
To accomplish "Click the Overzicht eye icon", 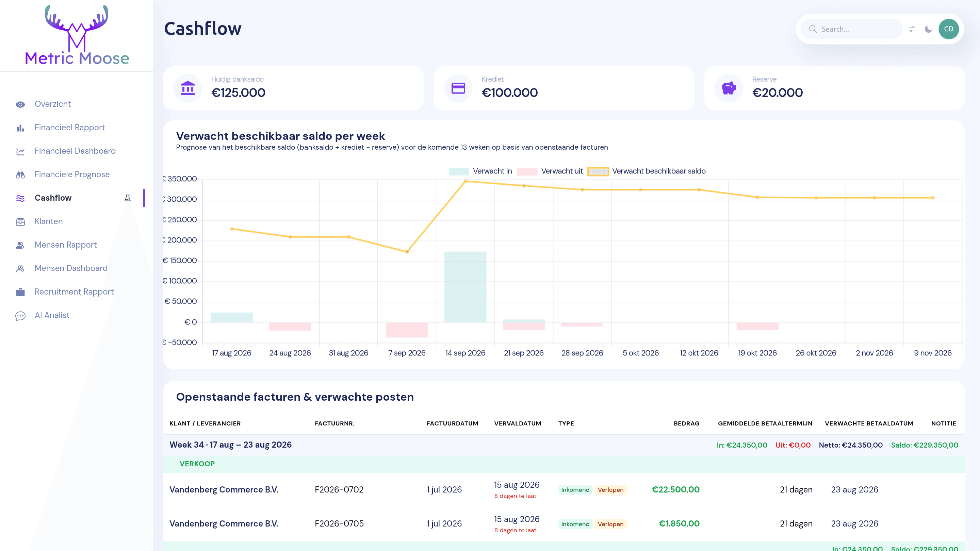I will pos(20,104).
